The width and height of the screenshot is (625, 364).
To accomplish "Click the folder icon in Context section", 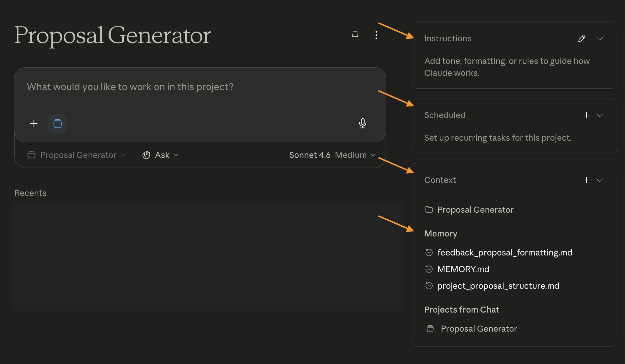I will 429,210.
